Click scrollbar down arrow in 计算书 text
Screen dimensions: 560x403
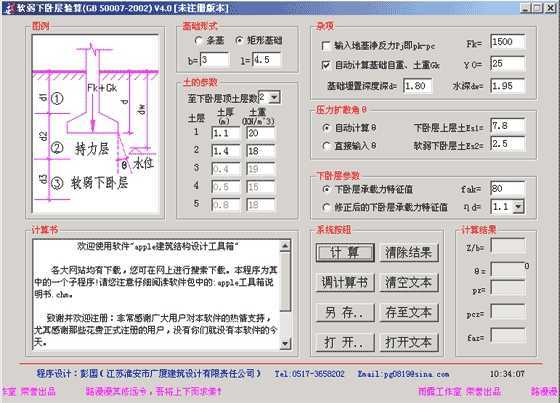285,344
